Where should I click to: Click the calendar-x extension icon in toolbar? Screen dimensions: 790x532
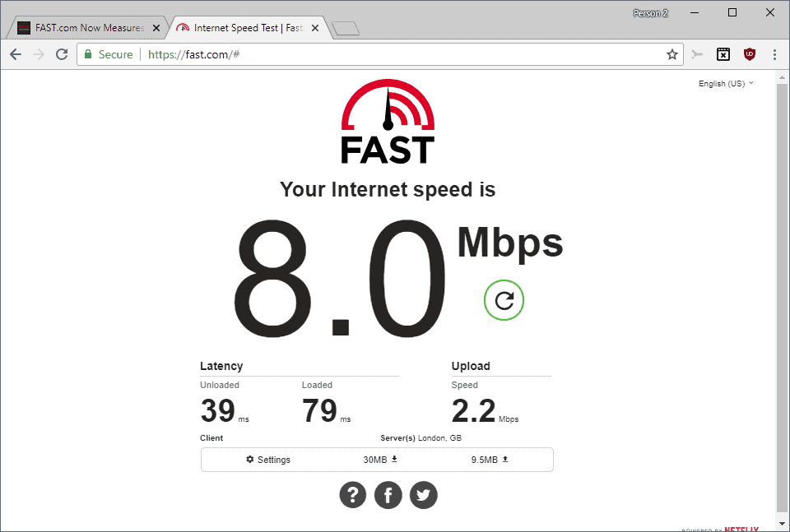tap(723, 54)
